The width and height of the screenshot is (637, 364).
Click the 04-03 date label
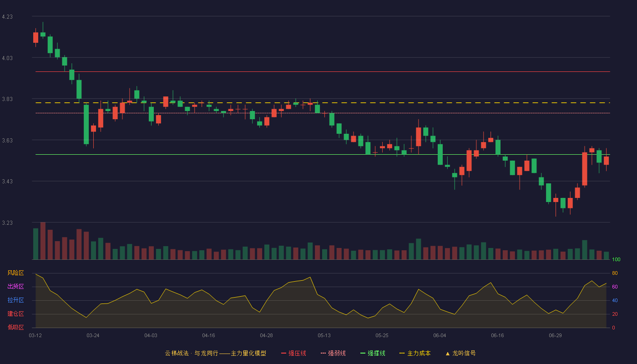click(x=151, y=335)
